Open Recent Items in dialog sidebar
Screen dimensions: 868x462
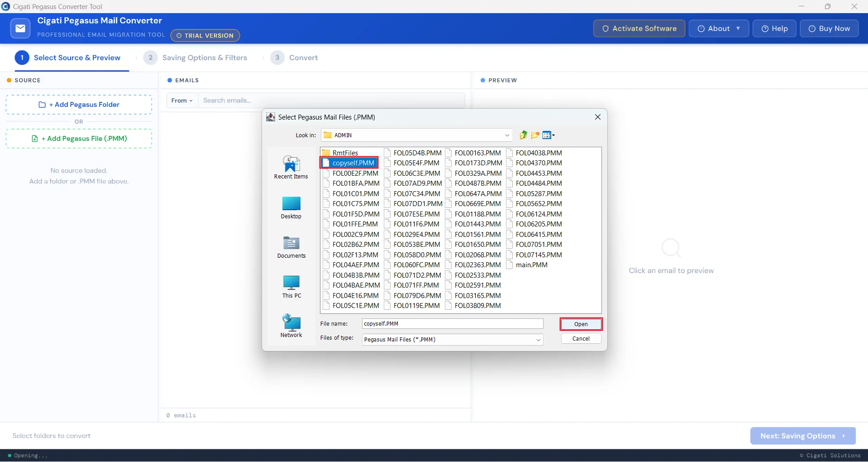pyautogui.click(x=291, y=167)
